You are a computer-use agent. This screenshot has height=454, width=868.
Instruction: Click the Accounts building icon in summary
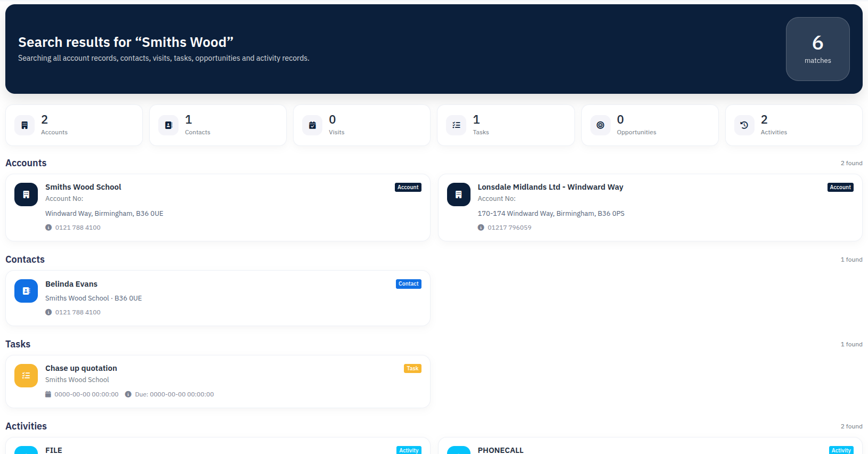25,125
